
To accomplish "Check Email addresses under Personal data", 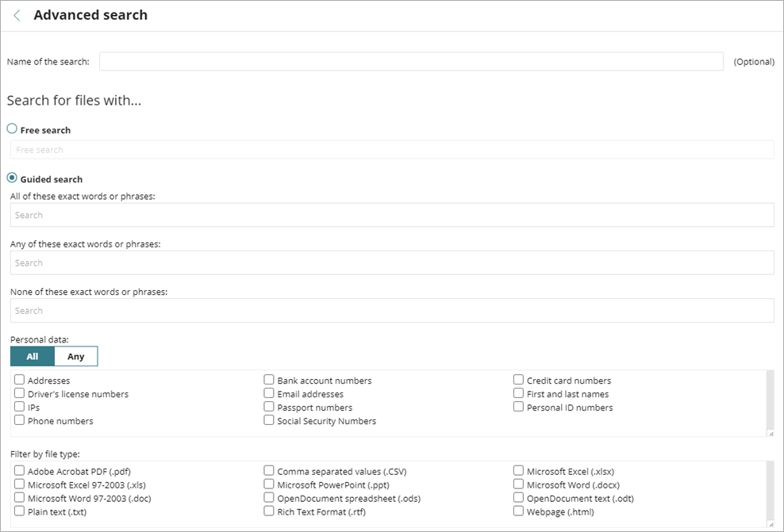I will pyautogui.click(x=268, y=393).
